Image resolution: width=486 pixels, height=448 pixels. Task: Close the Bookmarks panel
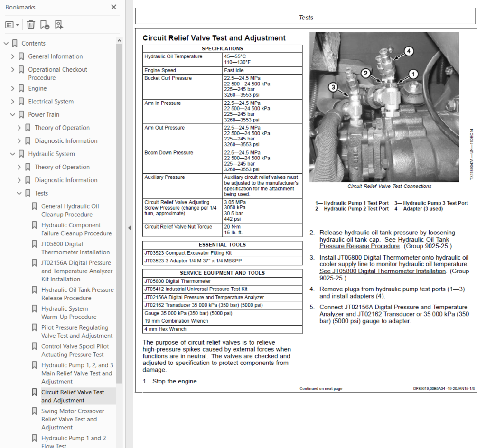point(114,7)
